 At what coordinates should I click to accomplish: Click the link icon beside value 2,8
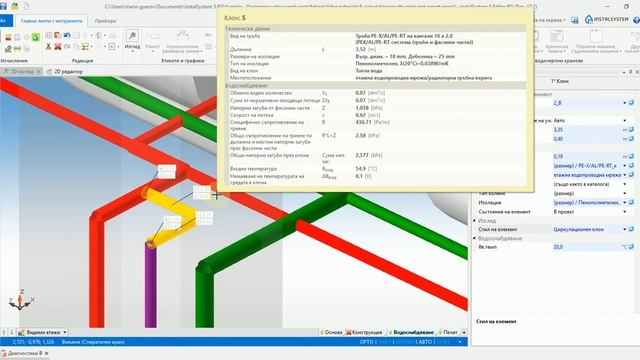point(631,103)
